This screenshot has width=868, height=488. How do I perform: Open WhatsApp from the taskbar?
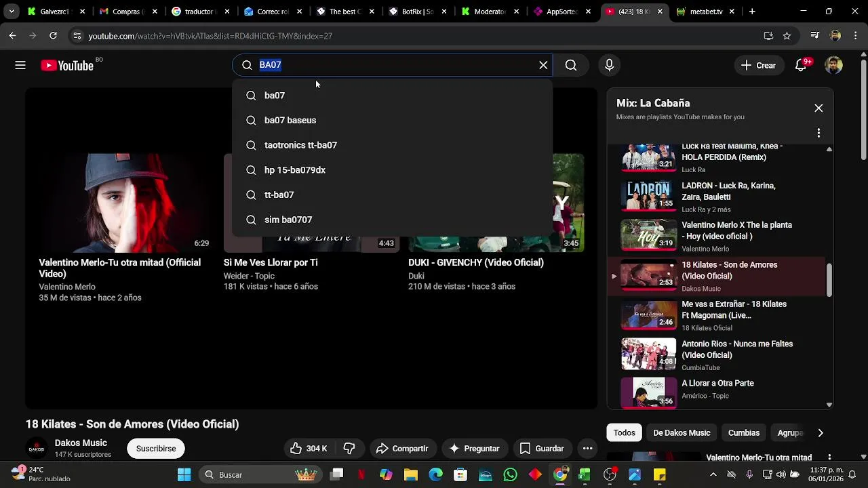click(x=510, y=474)
